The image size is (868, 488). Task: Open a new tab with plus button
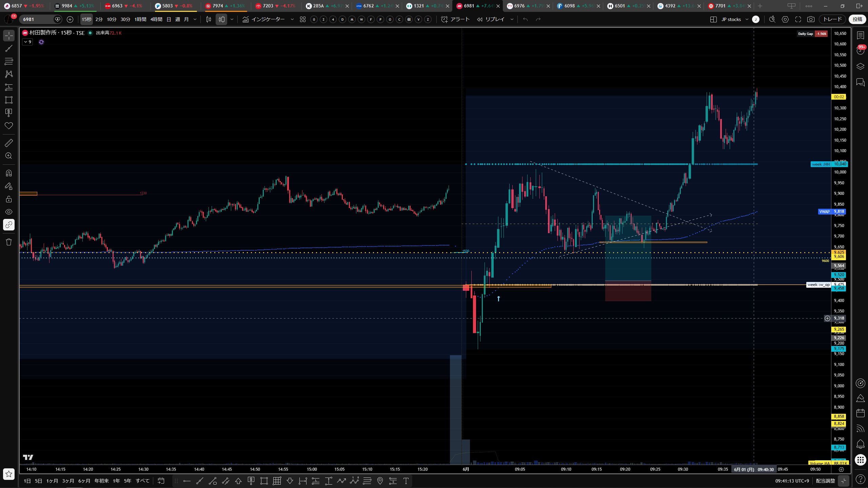[x=760, y=6]
